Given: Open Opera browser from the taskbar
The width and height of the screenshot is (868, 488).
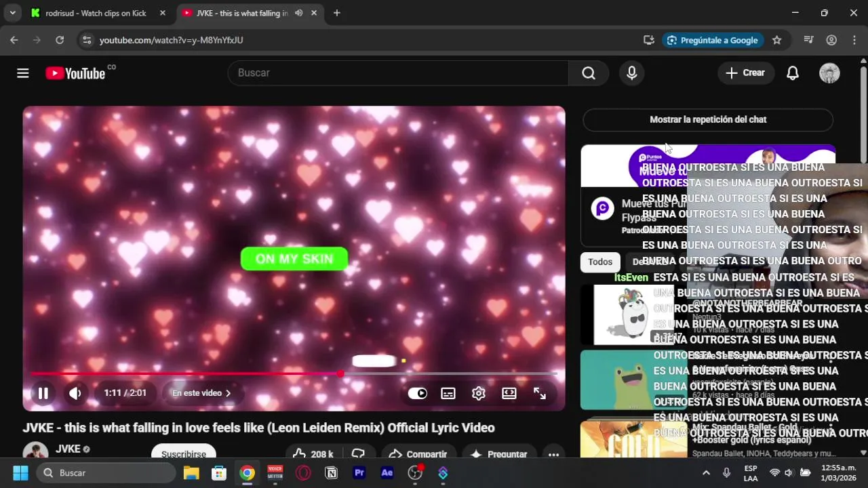Looking at the screenshot, I should 303,472.
